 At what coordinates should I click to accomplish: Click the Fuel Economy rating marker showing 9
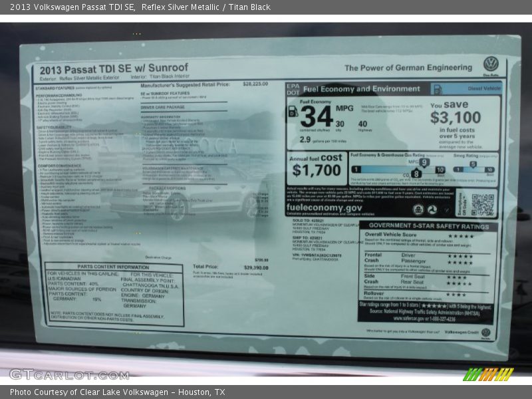tap(424, 162)
